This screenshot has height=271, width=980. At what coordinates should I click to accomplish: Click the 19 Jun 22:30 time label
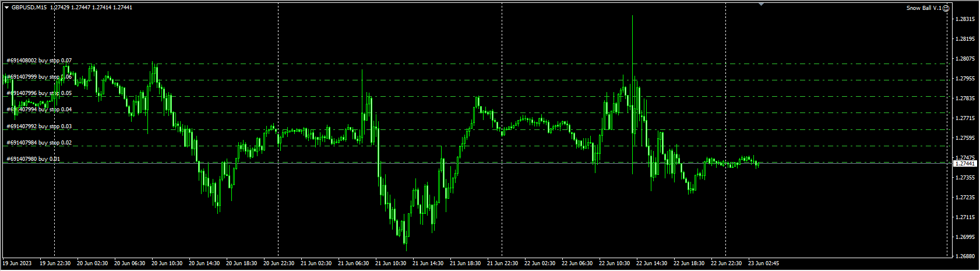coord(55,263)
